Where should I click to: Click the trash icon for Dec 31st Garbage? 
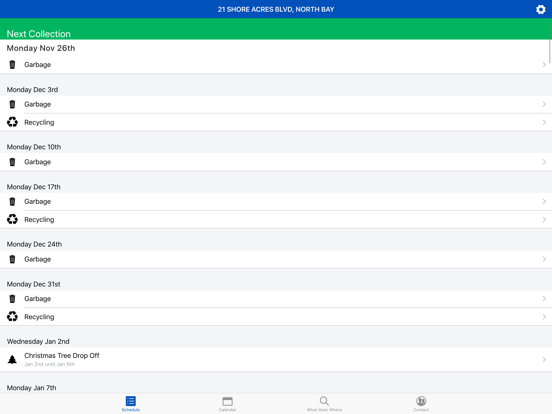12,299
